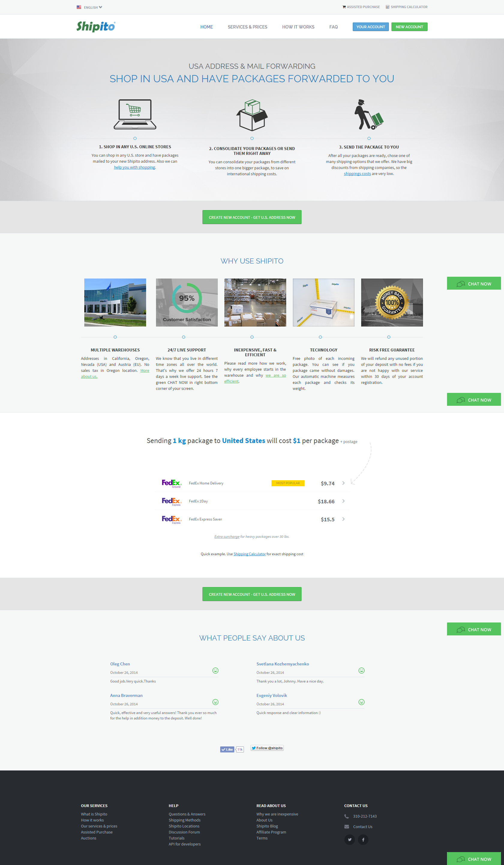Click the calculator icon beside Shipping Calculator
This screenshot has width=504, height=865.
(387, 7)
